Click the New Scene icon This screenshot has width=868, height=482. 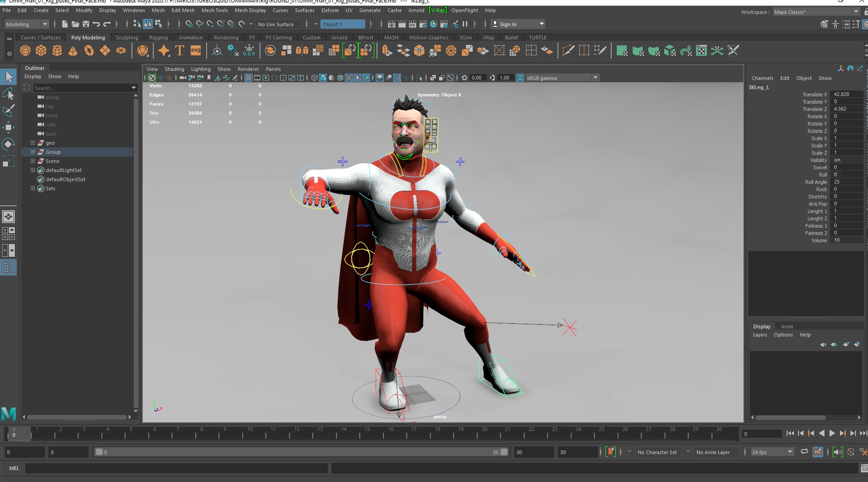point(65,24)
